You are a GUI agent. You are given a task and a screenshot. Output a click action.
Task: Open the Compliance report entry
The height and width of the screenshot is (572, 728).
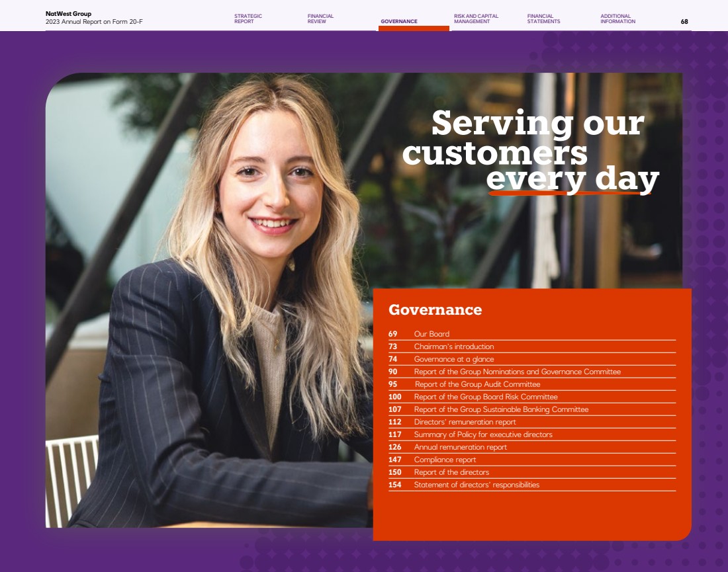[x=532, y=460]
